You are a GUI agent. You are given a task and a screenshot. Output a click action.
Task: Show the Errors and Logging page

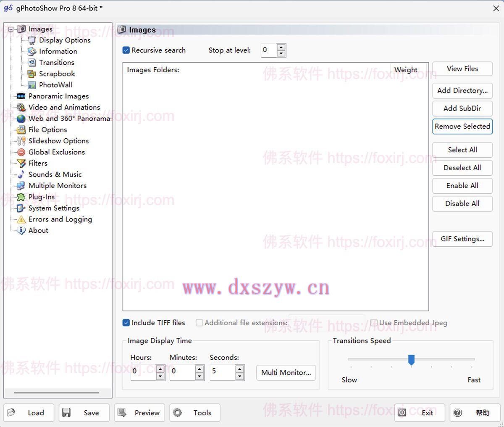[x=60, y=219]
